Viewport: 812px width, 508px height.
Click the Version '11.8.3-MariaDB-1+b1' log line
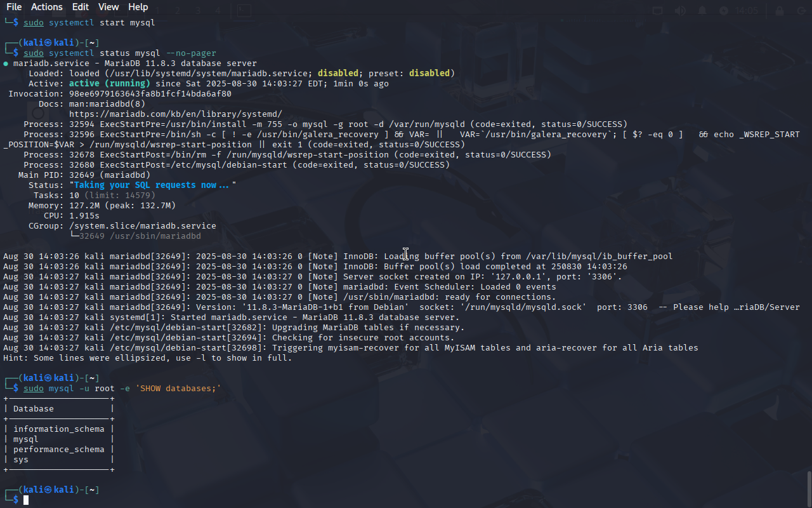pyautogui.click(x=402, y=307)
